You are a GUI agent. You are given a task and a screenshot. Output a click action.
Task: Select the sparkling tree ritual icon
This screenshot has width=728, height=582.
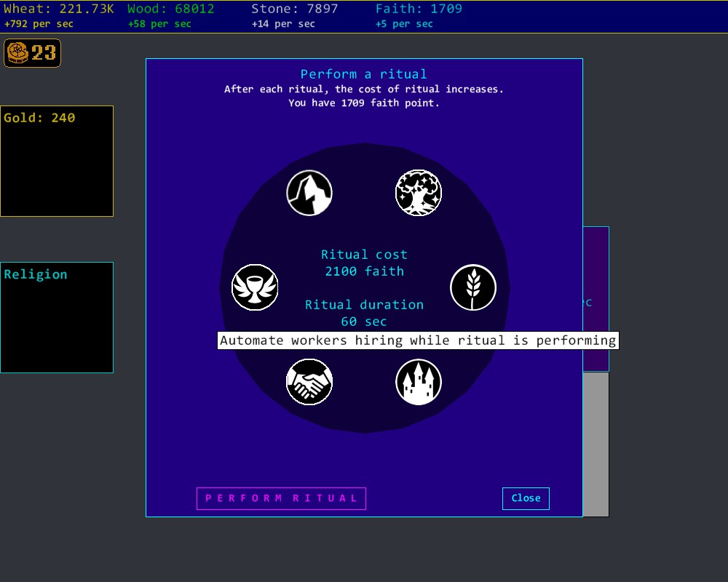pyautogui.click(x=419, y=194)
